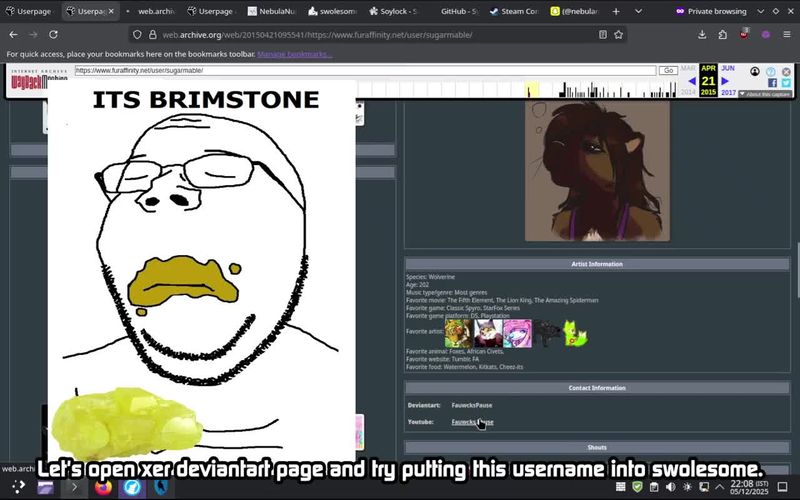Click the FauxecksPause YouTube link
The image size is (800, 500).
point(472,422)
